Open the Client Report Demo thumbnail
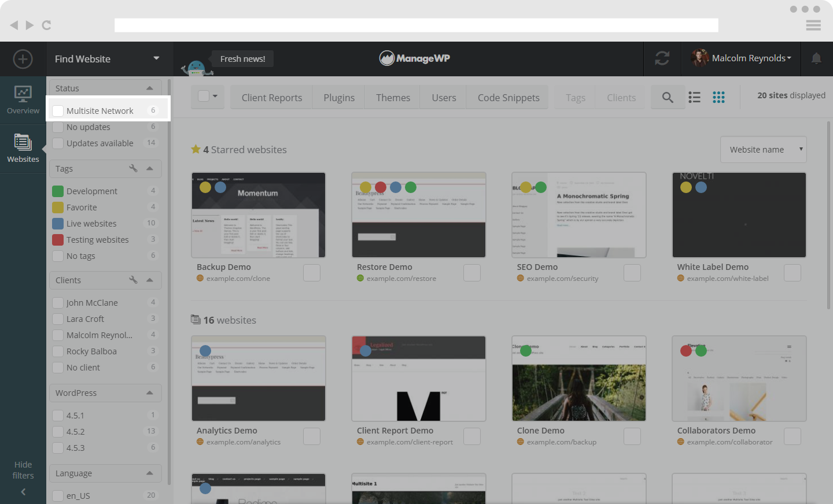 (x=418, y=379)
